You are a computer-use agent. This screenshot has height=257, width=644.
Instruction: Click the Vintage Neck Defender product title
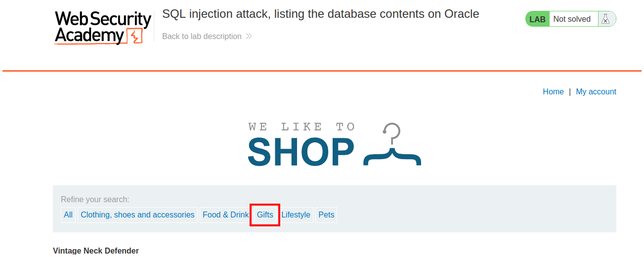(x=96, y=251)
